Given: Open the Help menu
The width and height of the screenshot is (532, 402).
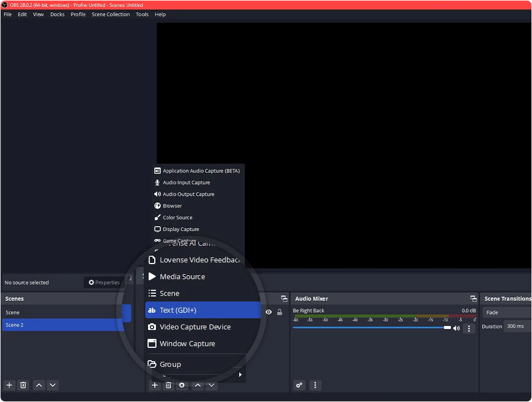Looking at the screenshot, I should click(160, 14).
